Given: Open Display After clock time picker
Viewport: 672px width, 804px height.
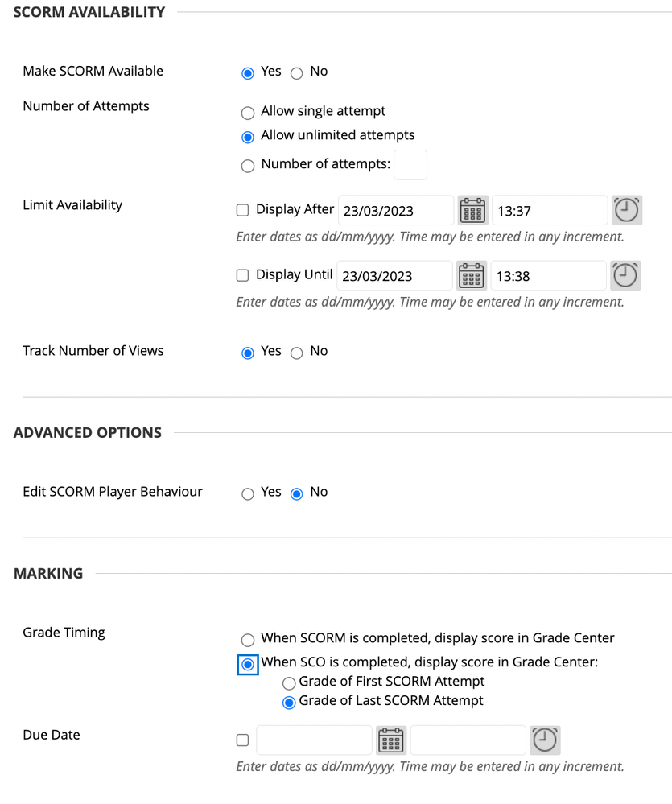Looking at the screenshot, I should click(x=627, y=211).
